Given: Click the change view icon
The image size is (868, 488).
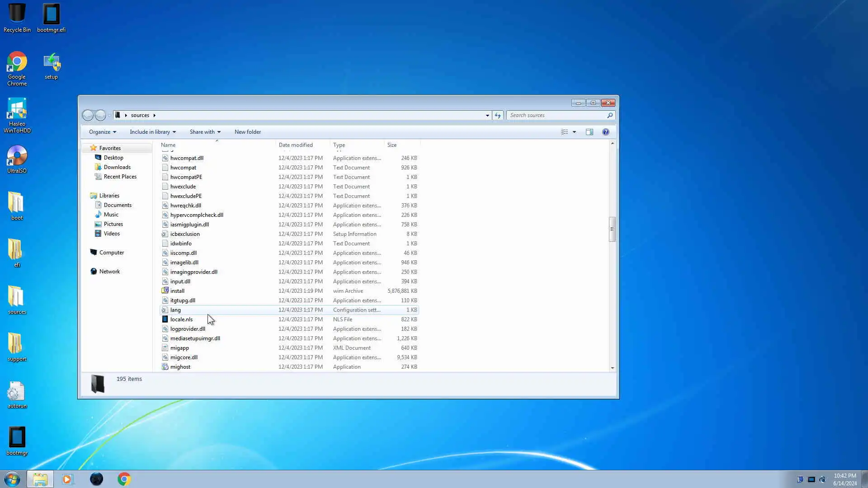Looking at the screenshot, I should (x=564, y=132).
